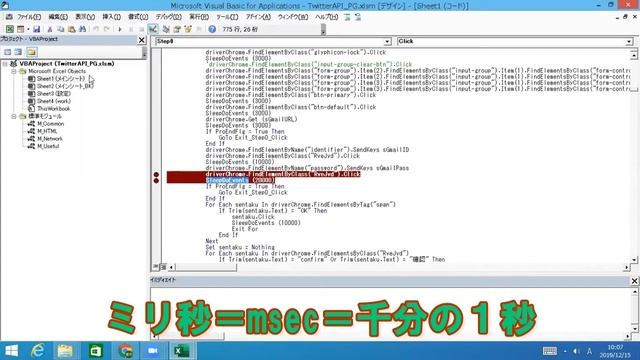Click the Redo arrow icon
This screenshot has height=360, width=640.
(x=107, y=29)
